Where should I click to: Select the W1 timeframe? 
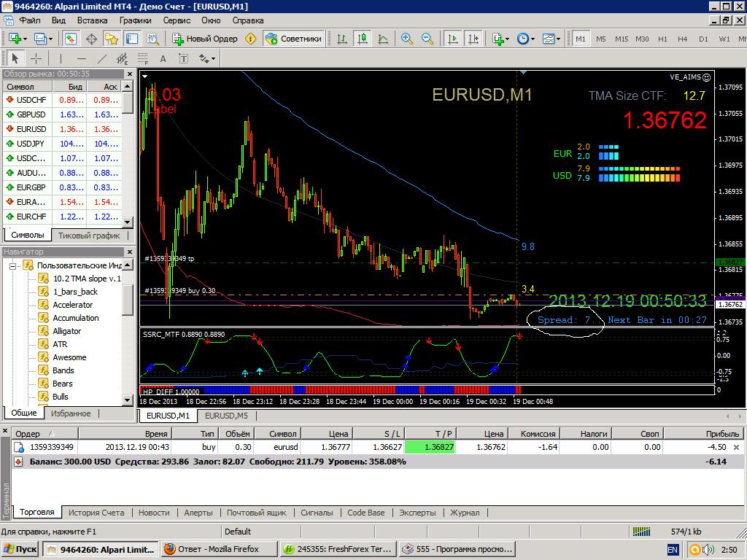724,39
